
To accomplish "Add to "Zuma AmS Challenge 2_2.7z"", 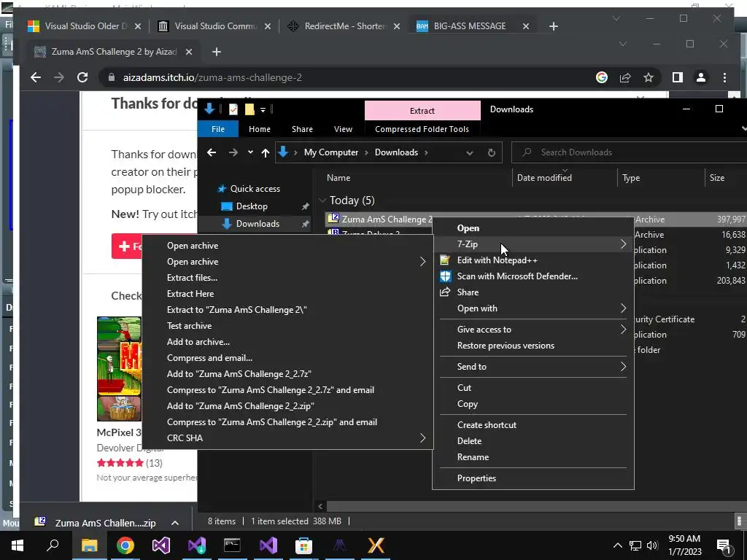I will pyautogui.click(x=287, y=374).
